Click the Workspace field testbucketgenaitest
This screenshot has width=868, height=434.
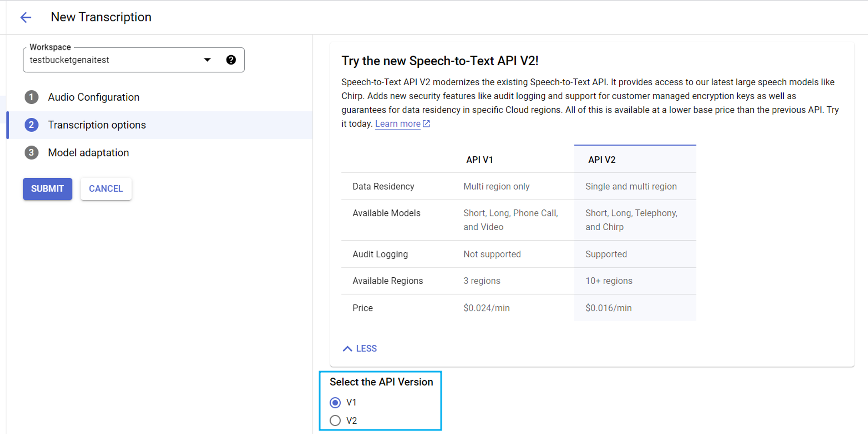pos(134,60)
